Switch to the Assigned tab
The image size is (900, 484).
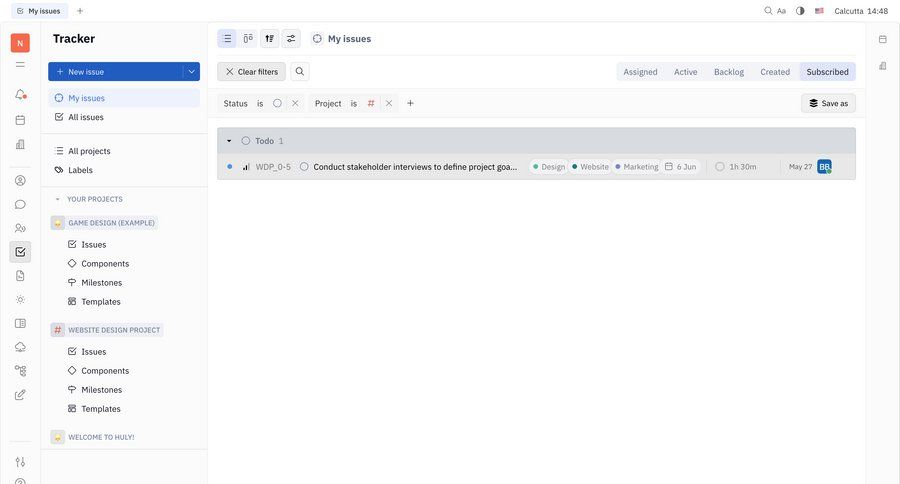coord(640,72)
